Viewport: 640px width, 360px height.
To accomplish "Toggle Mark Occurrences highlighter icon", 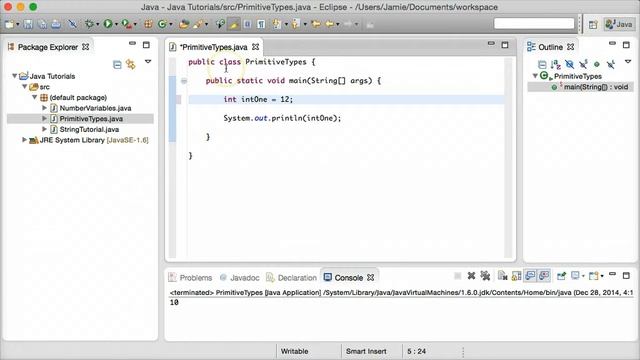I will pos(234,24).
